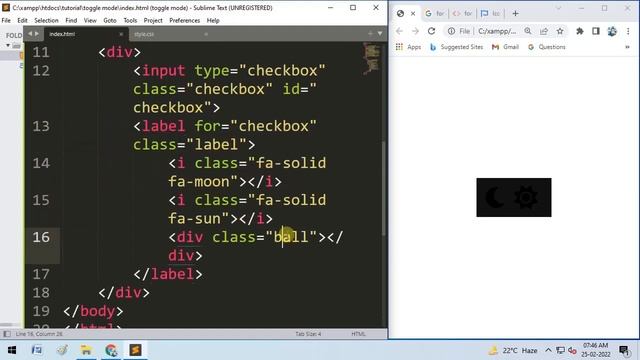The width and height of the screenshot is (640, 360).
Task: Close the style.css tab
Action: [x=206, y=34]
